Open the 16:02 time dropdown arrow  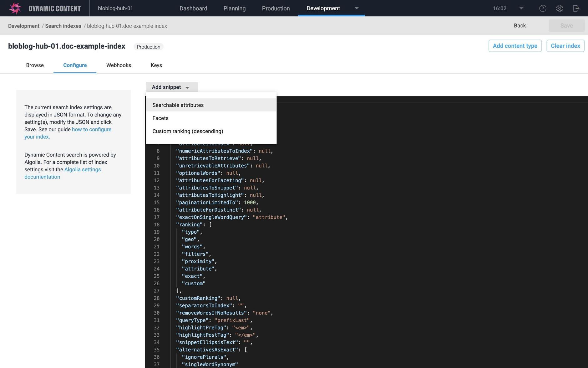tap(521, 8)
